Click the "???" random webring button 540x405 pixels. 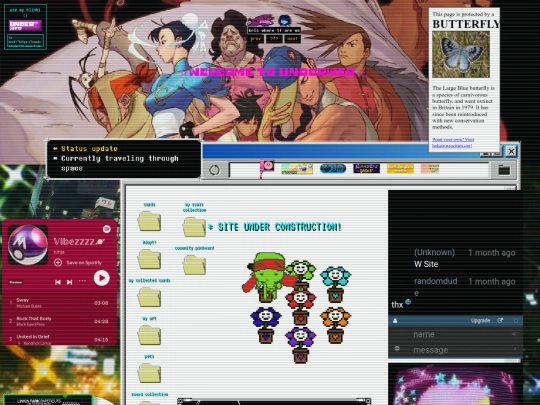(x=274, y=39)
